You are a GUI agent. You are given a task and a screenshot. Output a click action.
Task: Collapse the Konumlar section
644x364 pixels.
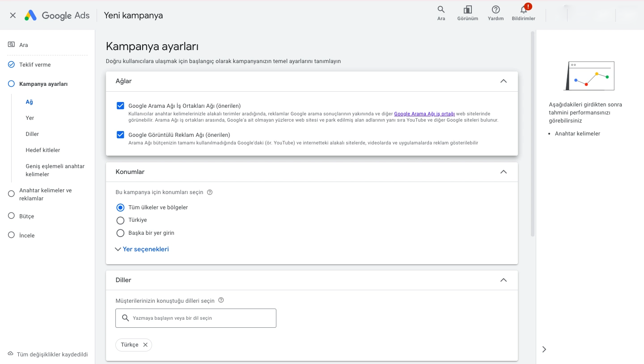[x=504, y=172]
